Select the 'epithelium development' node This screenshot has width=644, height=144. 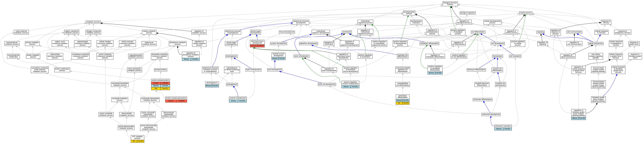tap(308, 43)
